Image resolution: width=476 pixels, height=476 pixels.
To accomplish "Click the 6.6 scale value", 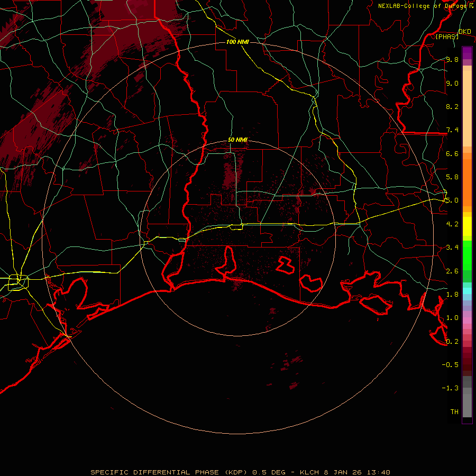I will pyautogui.click(x=452, y=153).
